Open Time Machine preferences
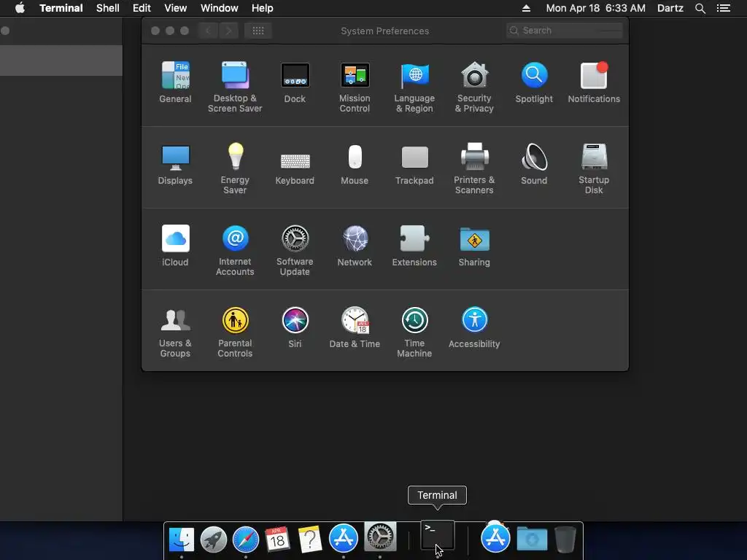 (x=414, y=332)
